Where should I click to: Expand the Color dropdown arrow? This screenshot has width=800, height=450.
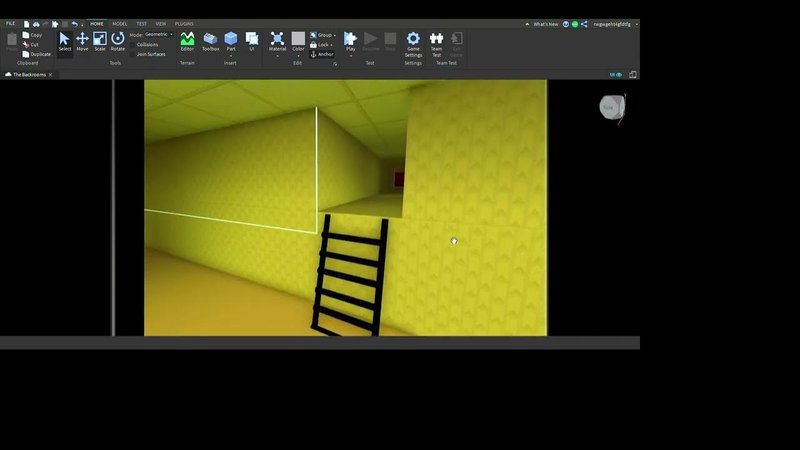[298, 56]
